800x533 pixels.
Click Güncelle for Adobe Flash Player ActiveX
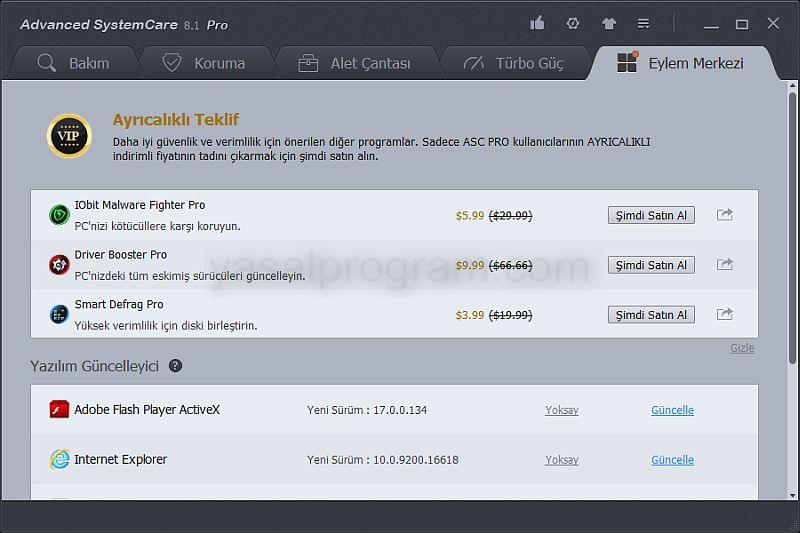coord(672,410)
